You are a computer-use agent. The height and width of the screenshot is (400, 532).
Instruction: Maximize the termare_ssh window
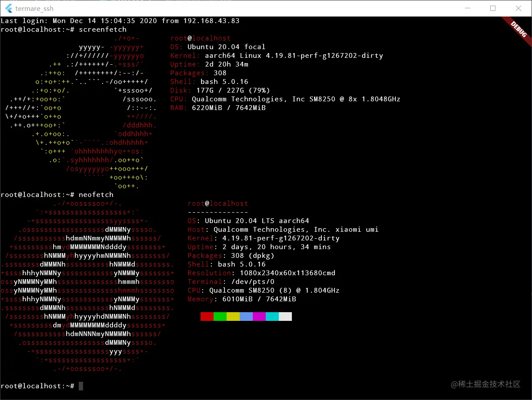coord(493,8)
